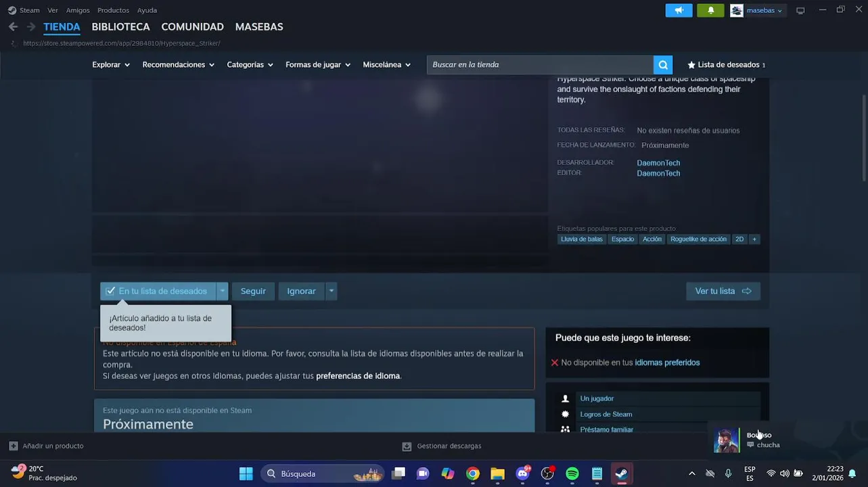868x487 pixels.
Task: Expand the Formas de jugar menu
Action: coord(318,65)
